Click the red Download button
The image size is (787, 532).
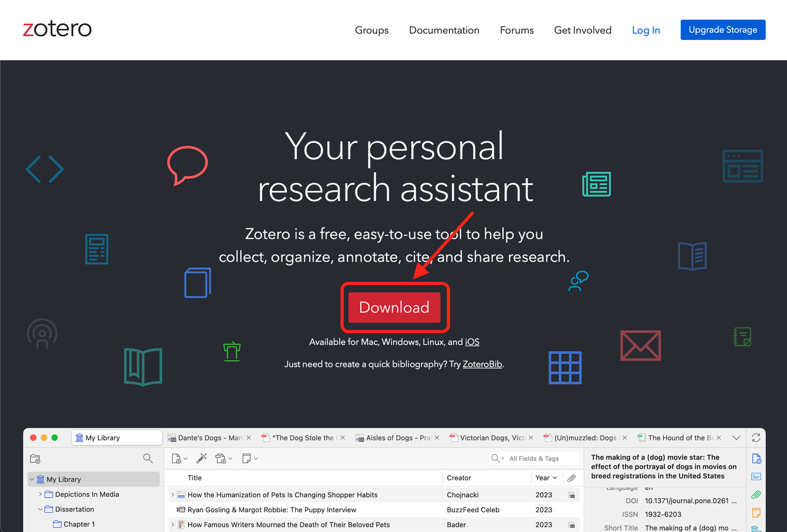click(394, 307)
